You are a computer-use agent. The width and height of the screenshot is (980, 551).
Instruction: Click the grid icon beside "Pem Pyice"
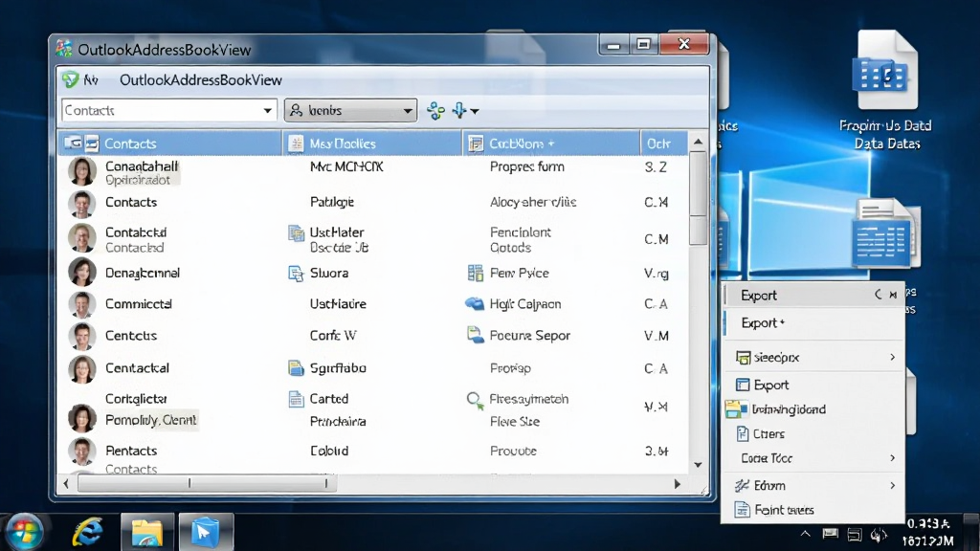(x=476, y=273)
